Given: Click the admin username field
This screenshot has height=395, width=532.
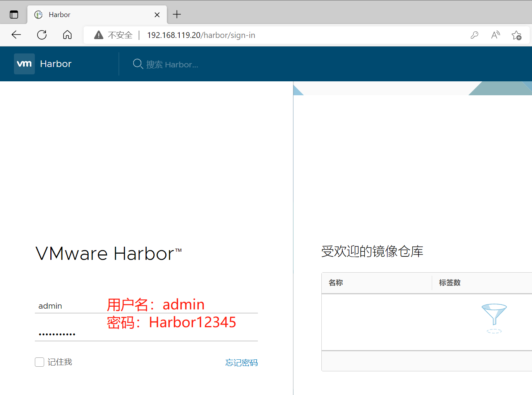Looking at the screenshot, I should (146, 306).
